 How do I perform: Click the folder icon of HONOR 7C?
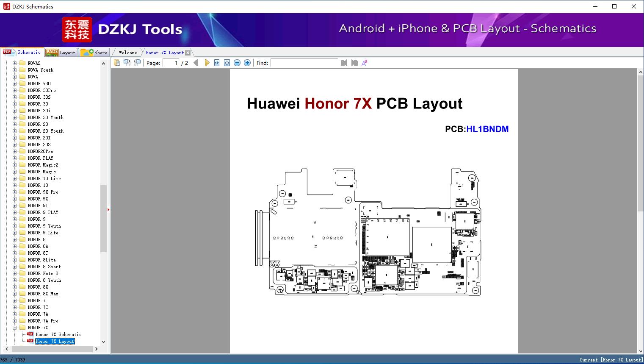pyautogui.click(x=22, y=307)
